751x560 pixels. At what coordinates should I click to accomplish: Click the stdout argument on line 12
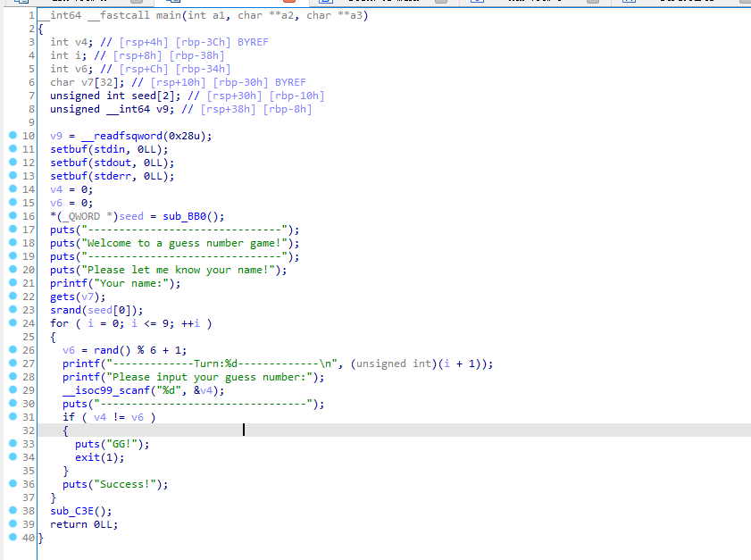point(113,163)
